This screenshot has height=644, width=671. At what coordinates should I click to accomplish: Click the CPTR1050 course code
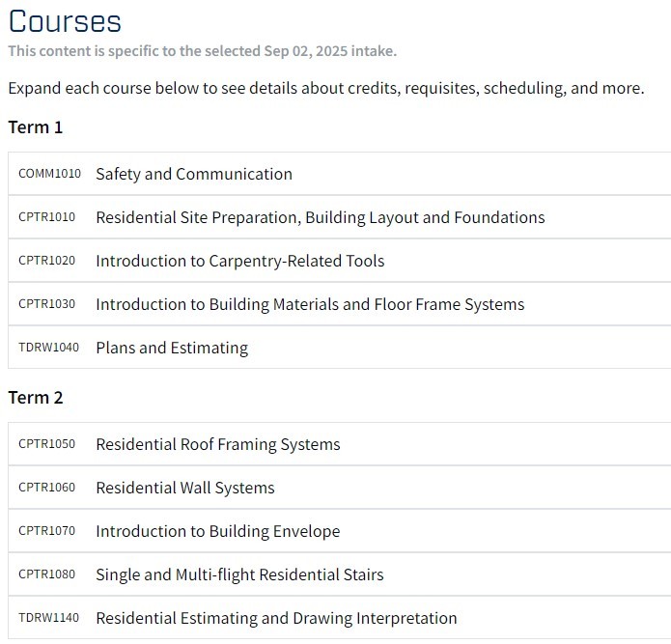point(46,444)
